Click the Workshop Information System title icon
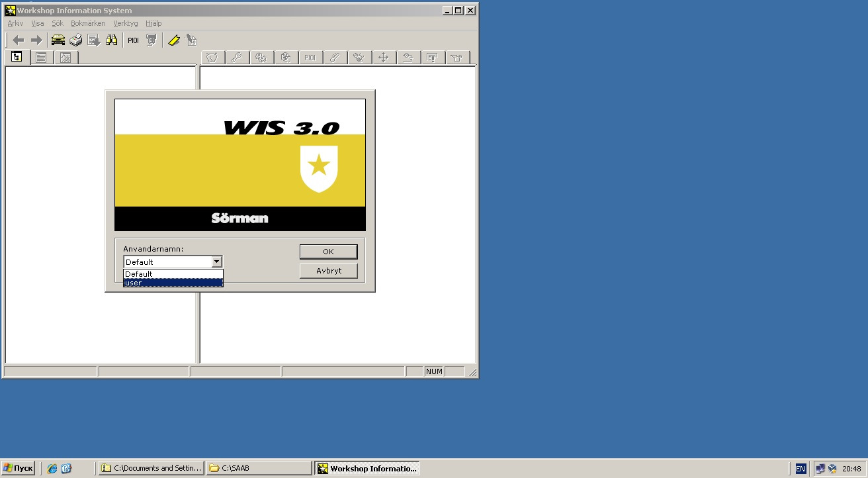Screen dimensions: 868x478 pos(10,10)
